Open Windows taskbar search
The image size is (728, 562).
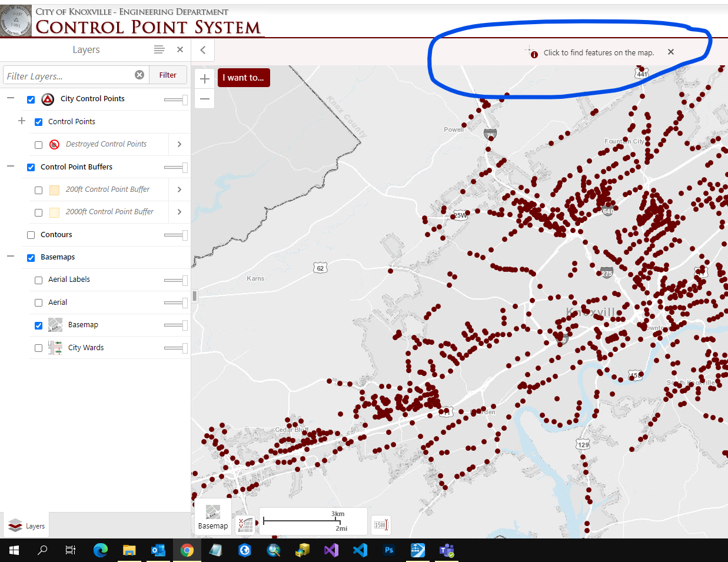(x=42, y=550)
